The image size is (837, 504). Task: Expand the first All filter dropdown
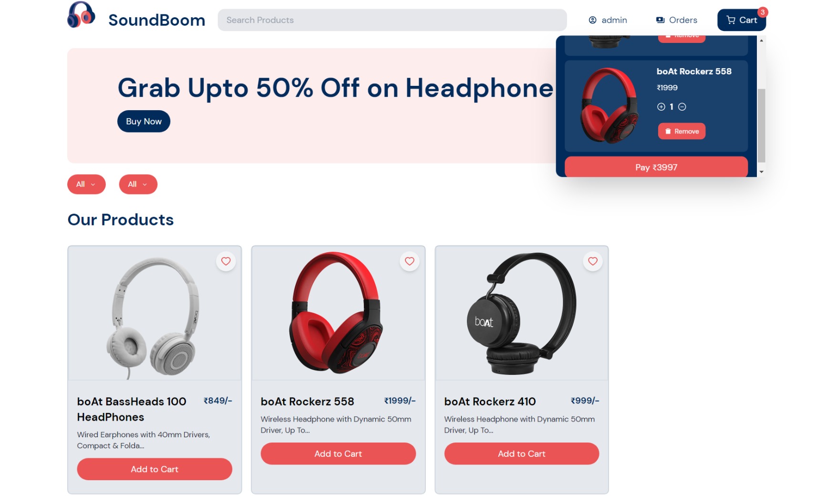[86, 184]
